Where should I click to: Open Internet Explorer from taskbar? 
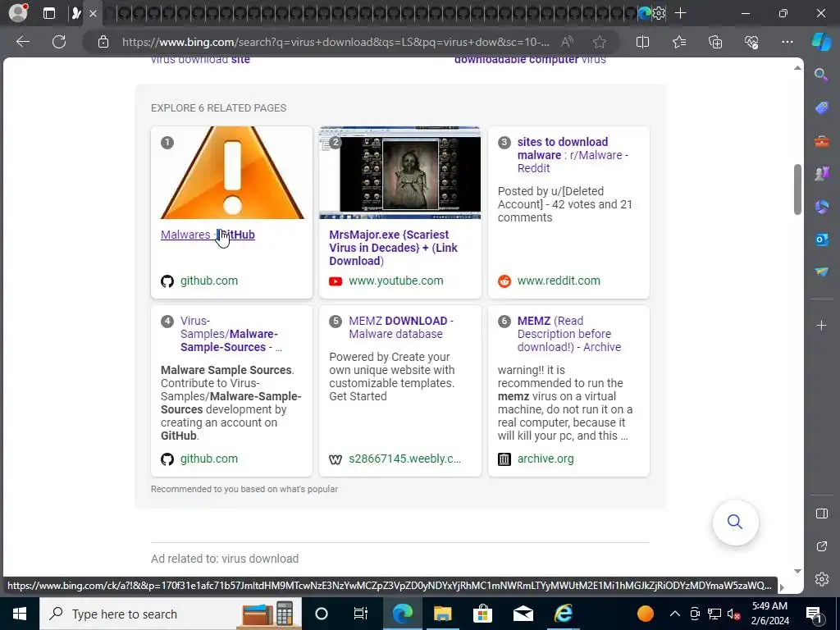pyautogui.click(x=563, y=614)
